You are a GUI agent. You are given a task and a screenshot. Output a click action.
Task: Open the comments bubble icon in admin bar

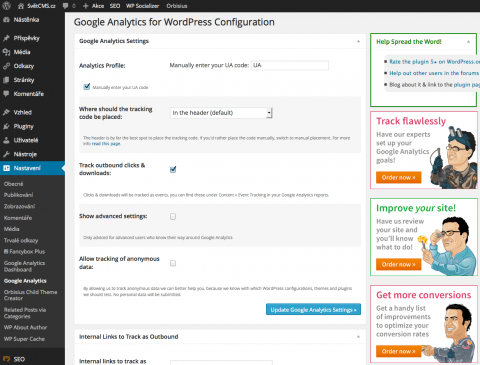tap(66, 6)
